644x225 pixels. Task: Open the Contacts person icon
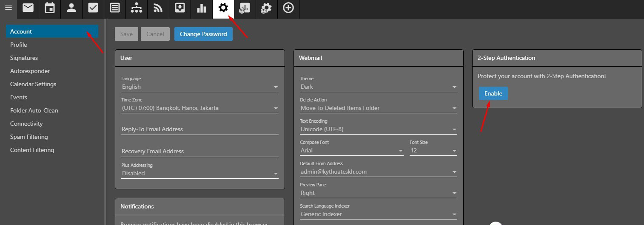pos(71,8)
